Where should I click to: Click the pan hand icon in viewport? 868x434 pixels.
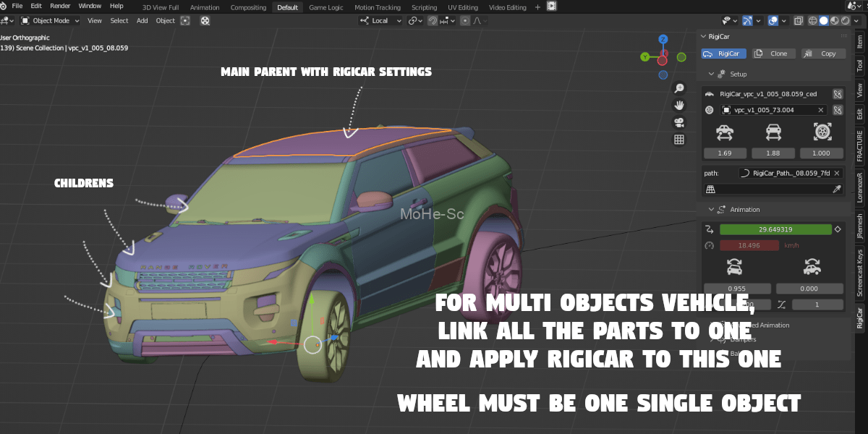tap(679, 106)
